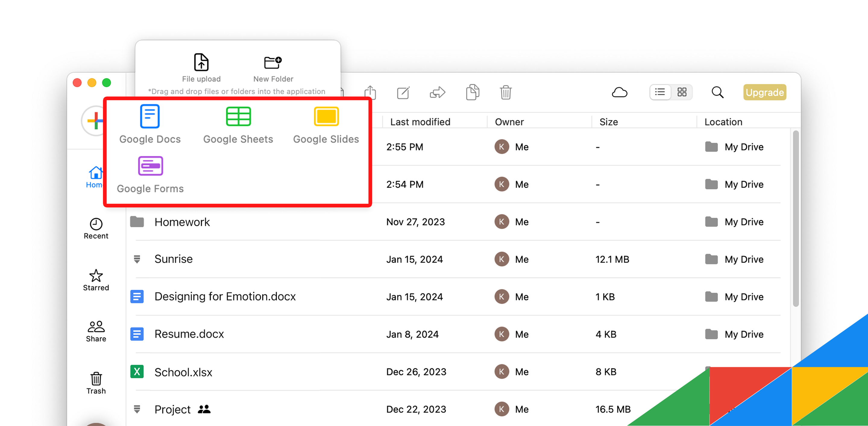Viewport: 868px width, 426px height.
Task: Click the copy documents toolbar icon
Action: point(472,92)
